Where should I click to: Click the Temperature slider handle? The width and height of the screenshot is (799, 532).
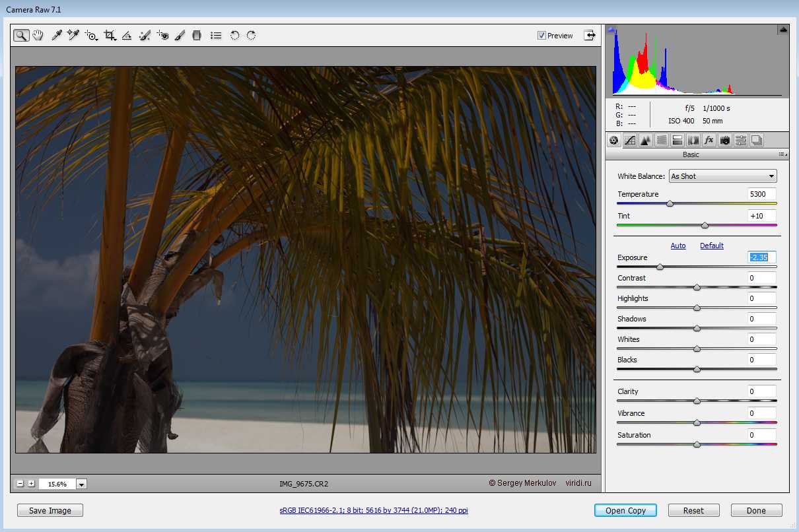tap(670, 204)
